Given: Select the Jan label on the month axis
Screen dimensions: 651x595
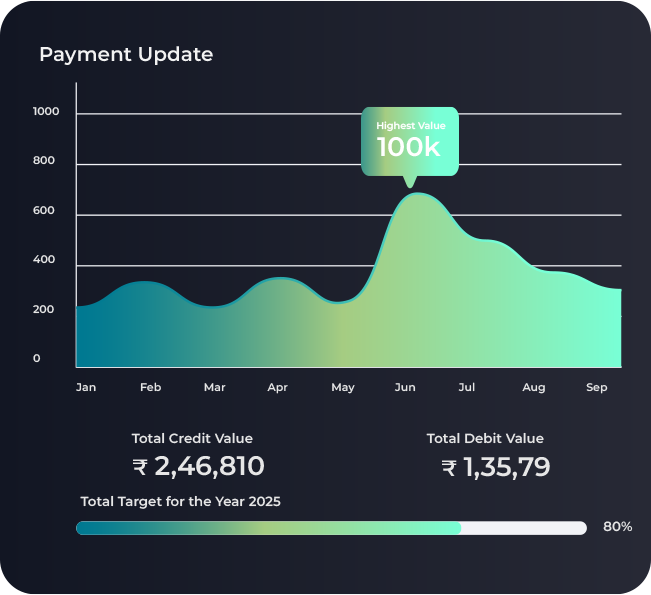Looking at the screenshot, I should [x=86, y=387].
